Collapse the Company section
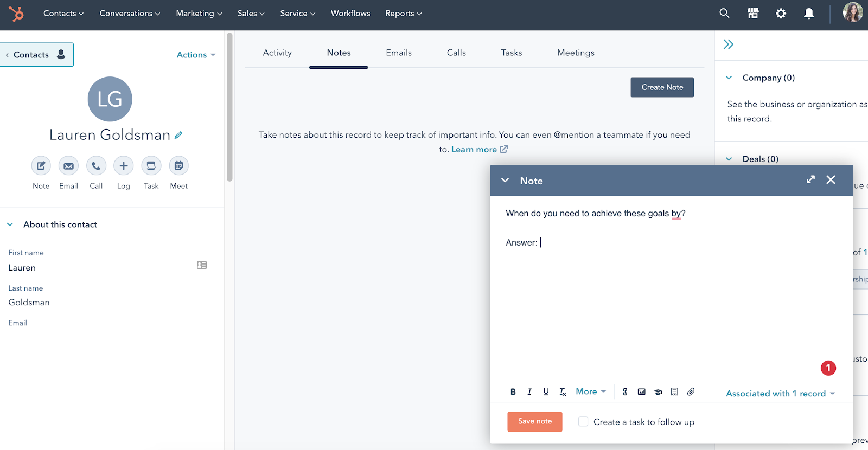 coord(729,78)
